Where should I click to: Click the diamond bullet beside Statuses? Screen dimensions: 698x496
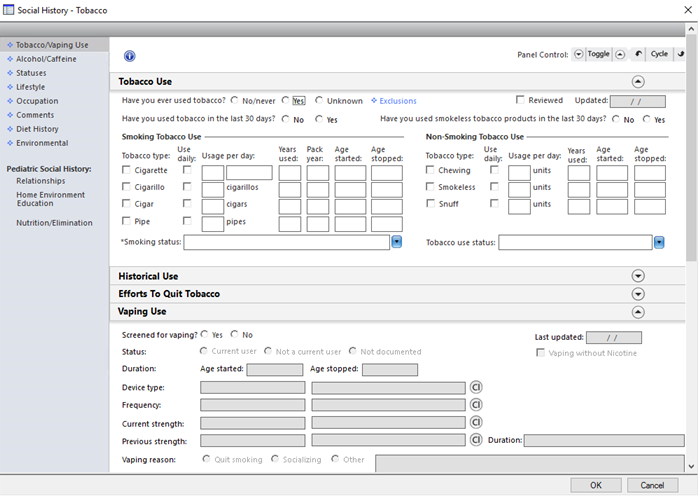10,73
